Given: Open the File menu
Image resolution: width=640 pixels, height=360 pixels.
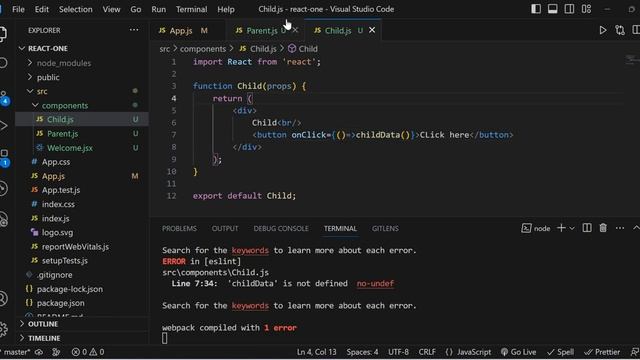Looking at the screenshot, I should tap(18, 9).
